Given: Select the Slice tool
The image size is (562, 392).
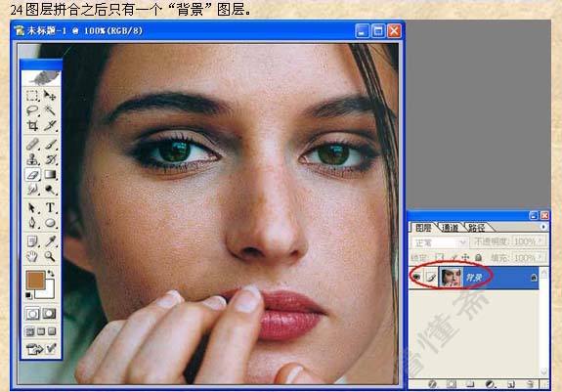Looking at the screenshot, I should (x=50, y=125).
